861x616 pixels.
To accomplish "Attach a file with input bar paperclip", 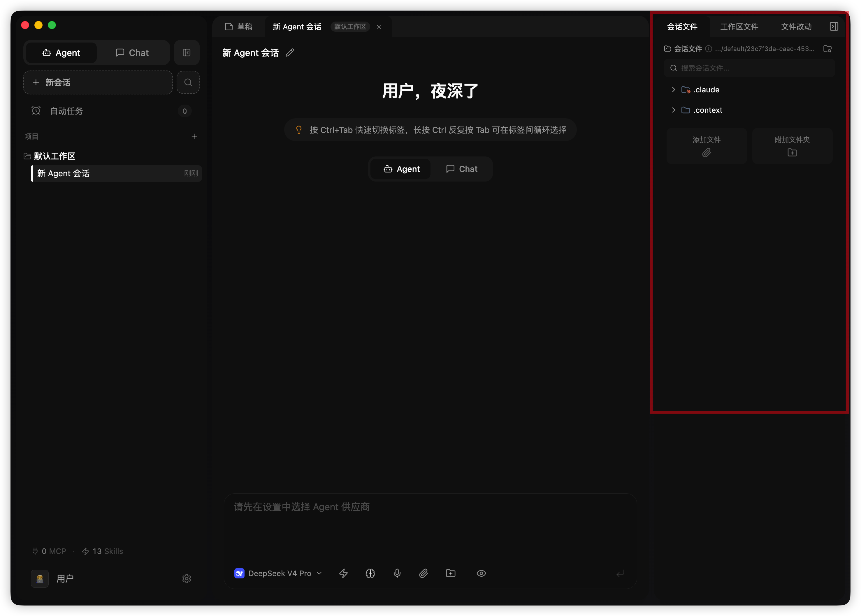I will tap(424, 573).
